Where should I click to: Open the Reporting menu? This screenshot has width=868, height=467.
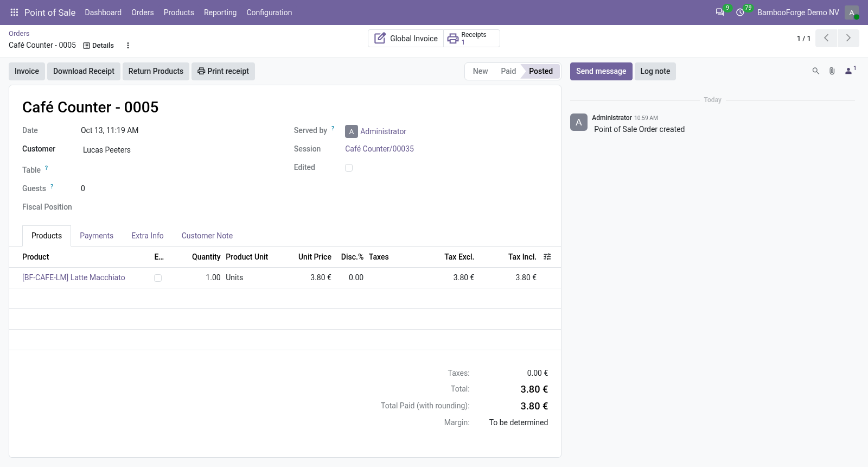(x=220, y=12)
